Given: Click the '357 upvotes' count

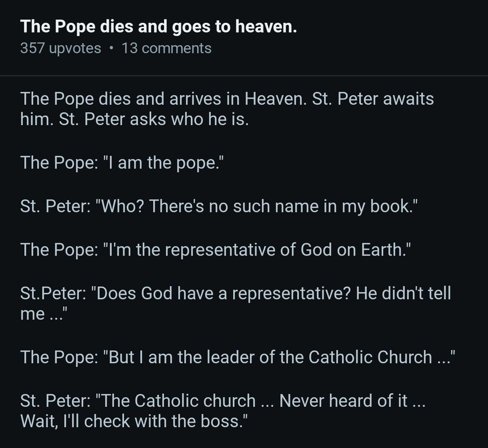Looking at the screenshot, I should (x=61, y=48).
